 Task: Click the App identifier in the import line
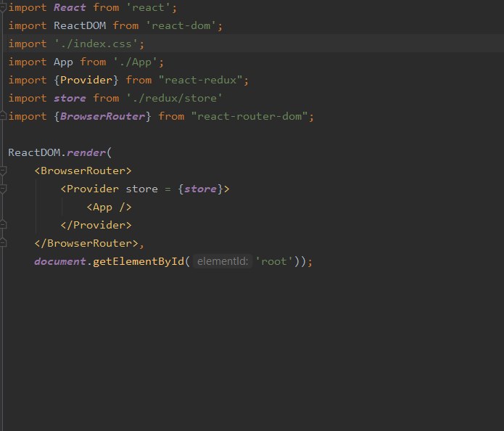point(63,62)
